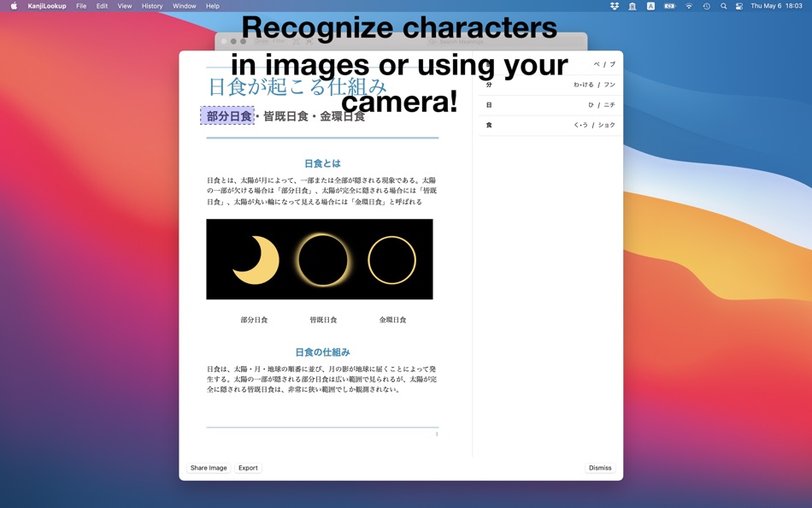Open the input source A icon
Screen dimensions: 812x508
click(650, 6)
